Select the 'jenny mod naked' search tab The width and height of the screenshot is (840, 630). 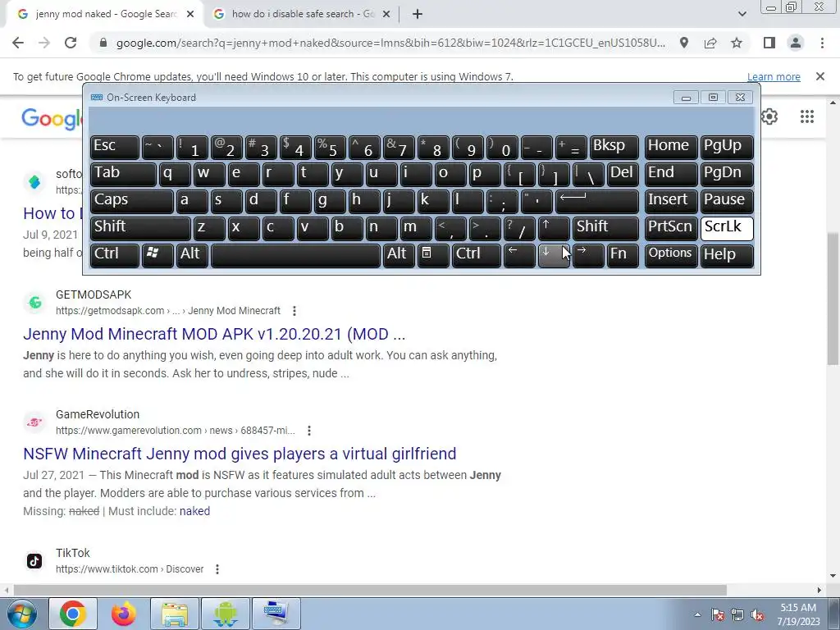tap(104, 15)
